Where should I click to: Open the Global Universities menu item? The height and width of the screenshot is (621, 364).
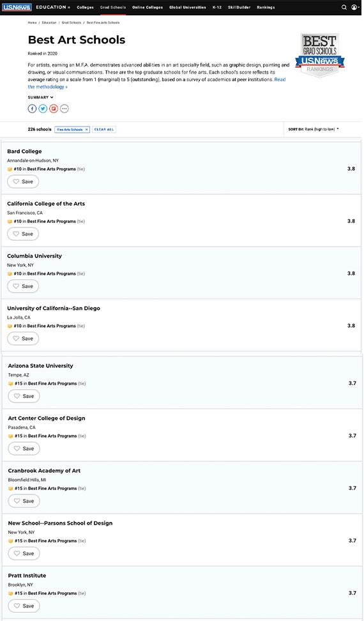tap(188, 7)
